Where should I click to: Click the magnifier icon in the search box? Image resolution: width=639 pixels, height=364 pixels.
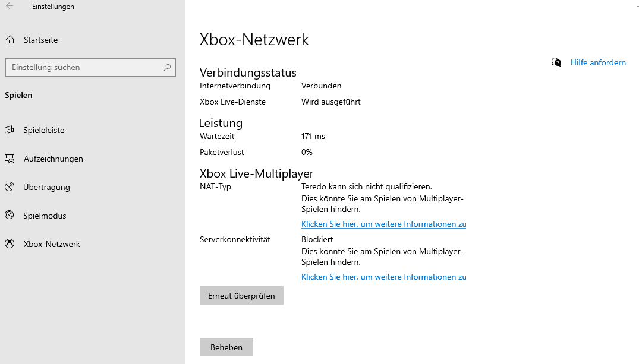166,68
